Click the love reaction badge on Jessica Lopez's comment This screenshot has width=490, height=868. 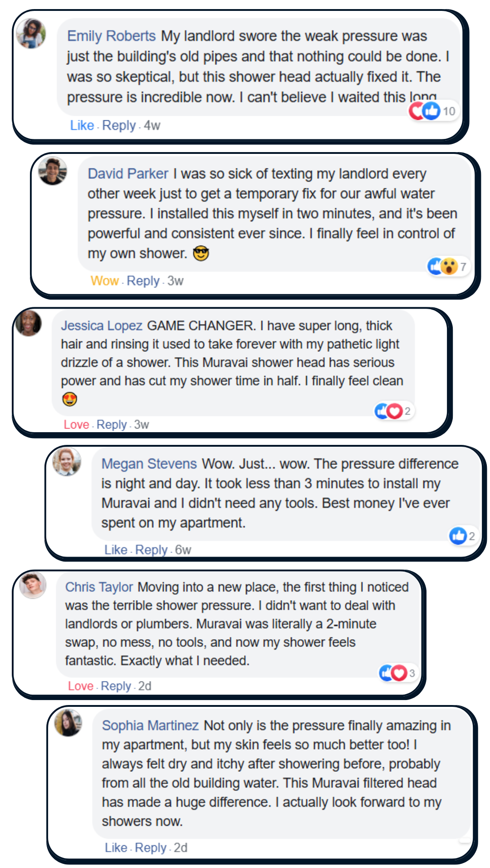pyautogui.click(x=395, y=411)
